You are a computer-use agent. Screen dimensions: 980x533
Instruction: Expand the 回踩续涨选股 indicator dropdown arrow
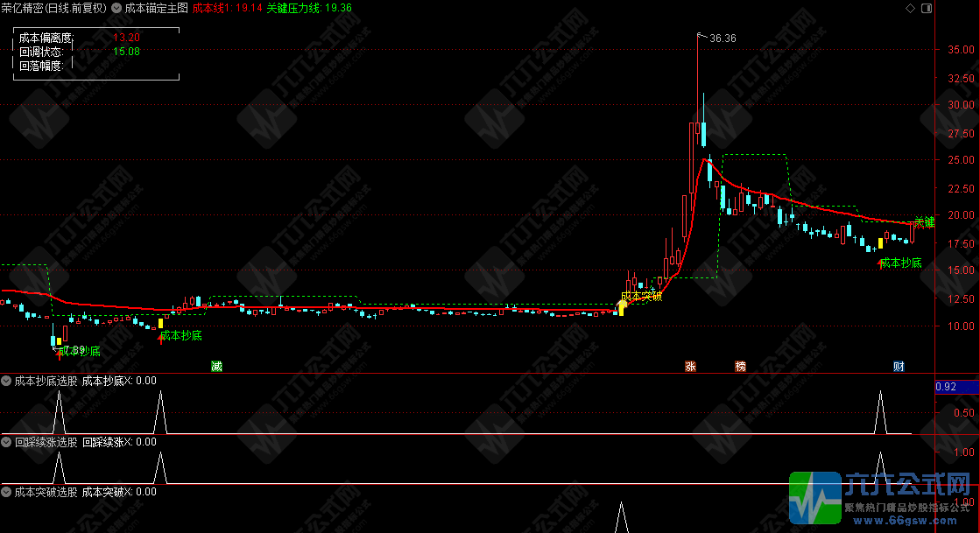point(7,442)
